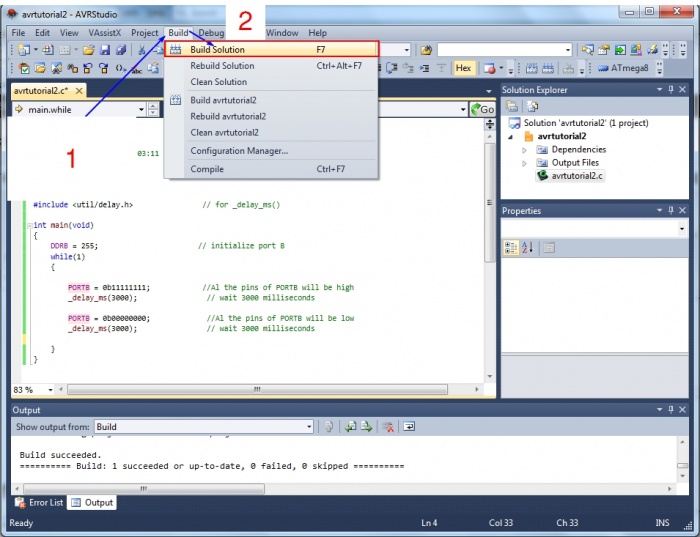
Task: Click Properties icon in Solution Explorer toolbar
Action: 512,106
